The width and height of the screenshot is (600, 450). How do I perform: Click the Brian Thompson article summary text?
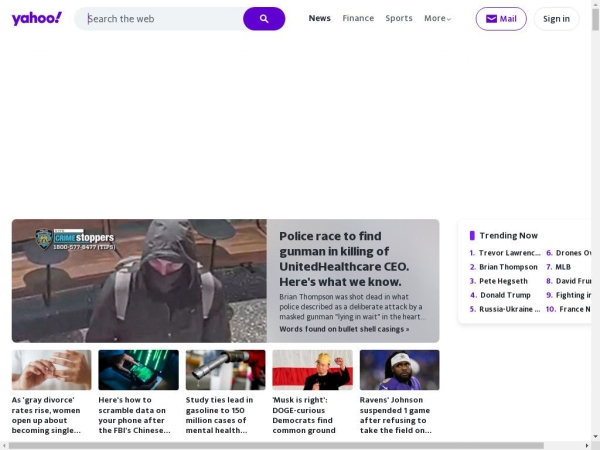352,307
